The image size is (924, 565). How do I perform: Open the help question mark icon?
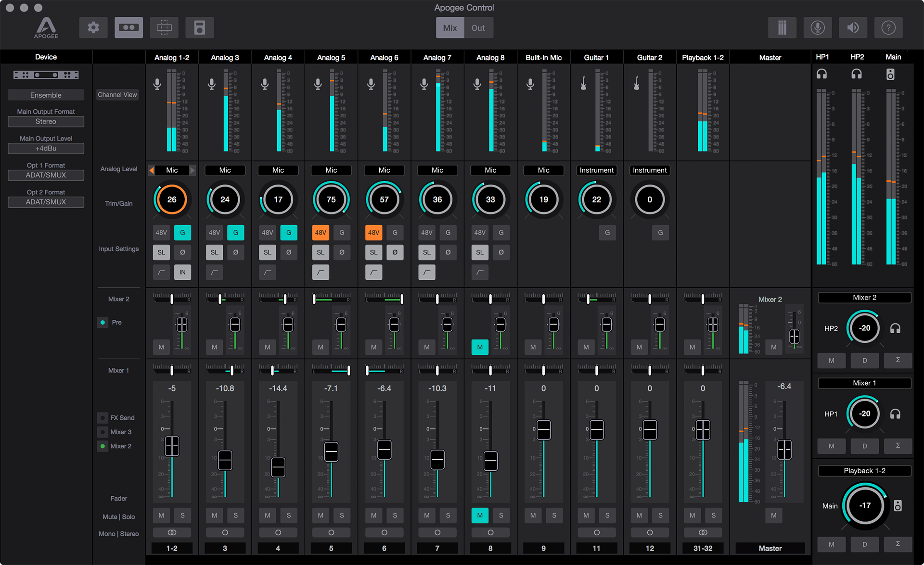pos(888,27)
